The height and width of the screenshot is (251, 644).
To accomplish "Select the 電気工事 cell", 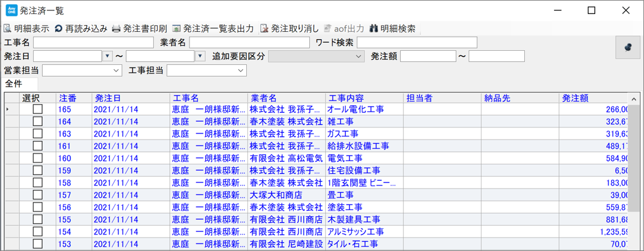I will tap(364, 158).
